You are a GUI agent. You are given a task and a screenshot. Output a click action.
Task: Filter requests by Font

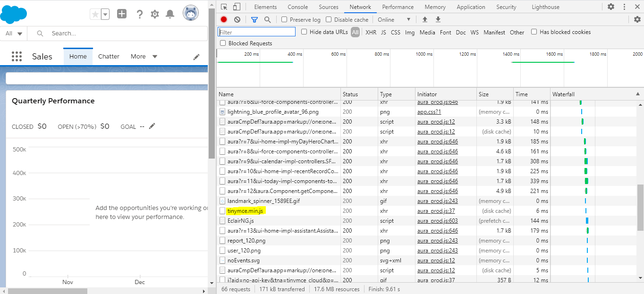(x=446, y=33)
